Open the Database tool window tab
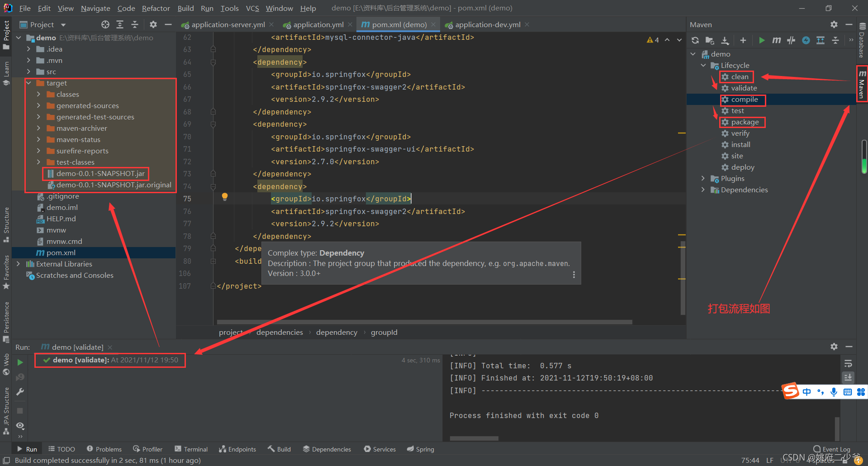This screenshot has height=466, width=868. coord(862,40)
